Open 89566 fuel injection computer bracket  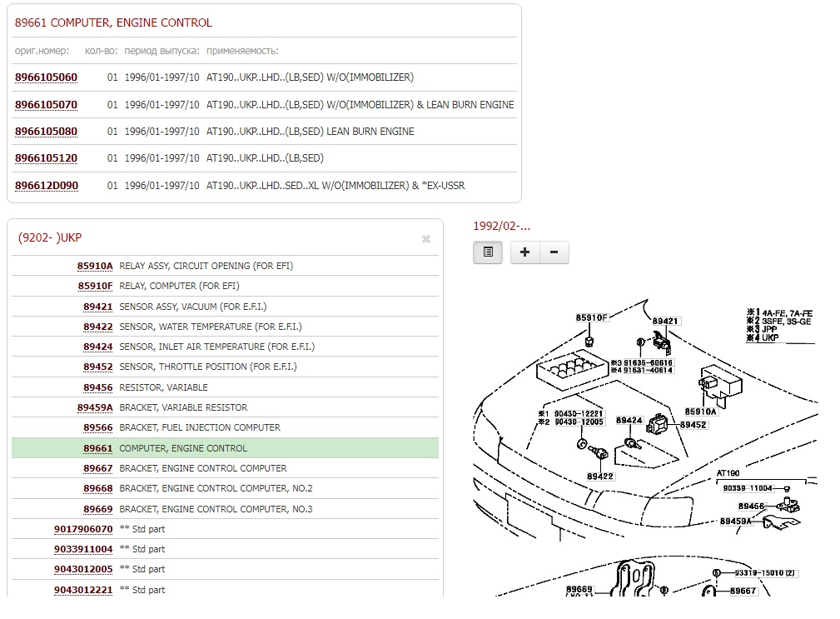[97, 427]
